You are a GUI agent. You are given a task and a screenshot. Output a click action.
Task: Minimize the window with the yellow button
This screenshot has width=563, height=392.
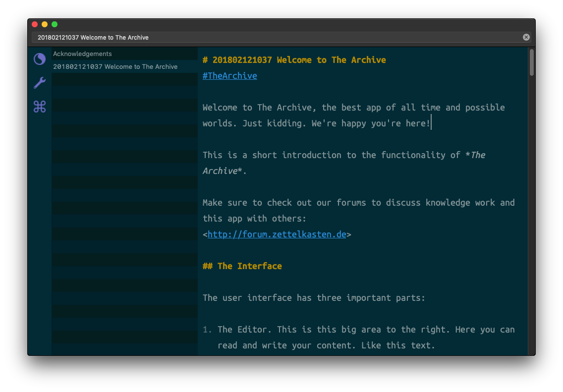tap(45, 24)
